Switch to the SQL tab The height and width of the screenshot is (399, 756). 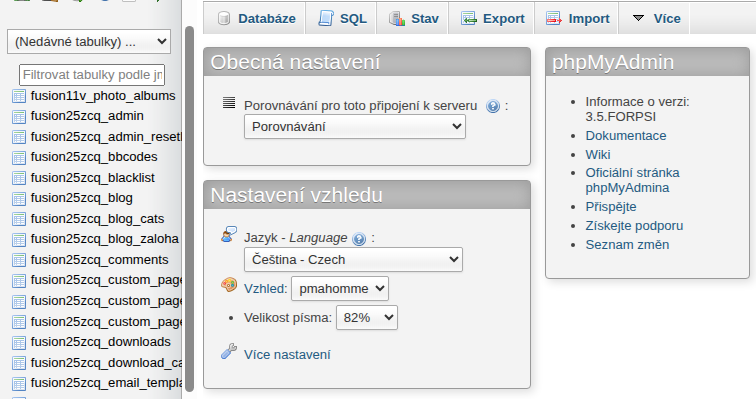point(341,18)
